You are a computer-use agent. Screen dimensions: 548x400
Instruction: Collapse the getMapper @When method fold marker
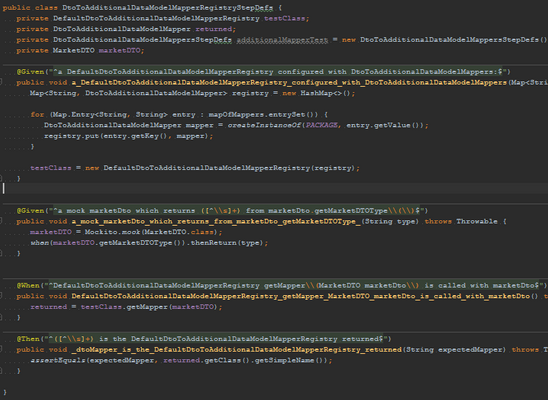point(1,296)
